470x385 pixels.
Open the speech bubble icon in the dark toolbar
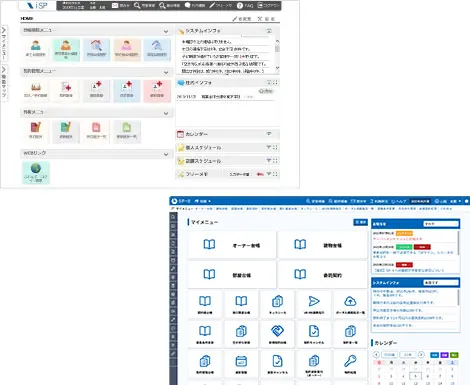[x=187, y=6]
